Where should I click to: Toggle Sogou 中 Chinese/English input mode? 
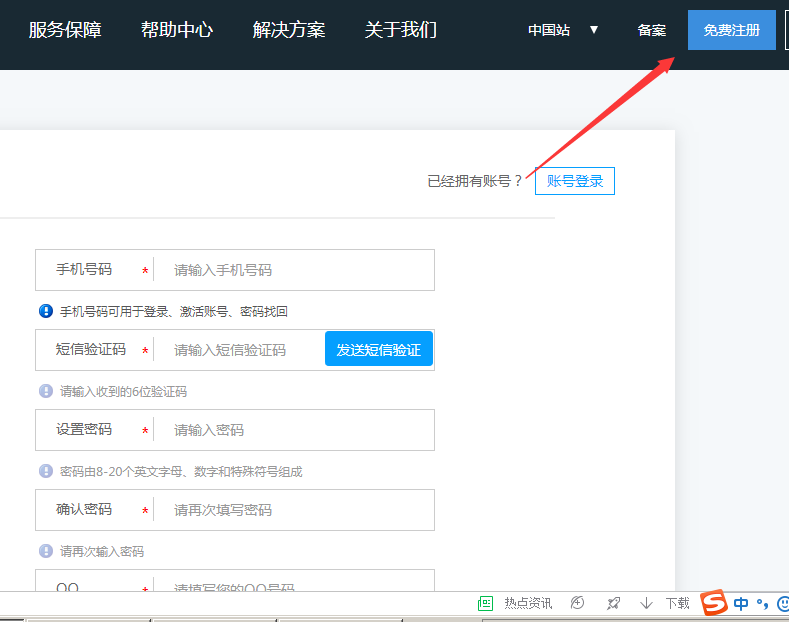tap(741, 603)
